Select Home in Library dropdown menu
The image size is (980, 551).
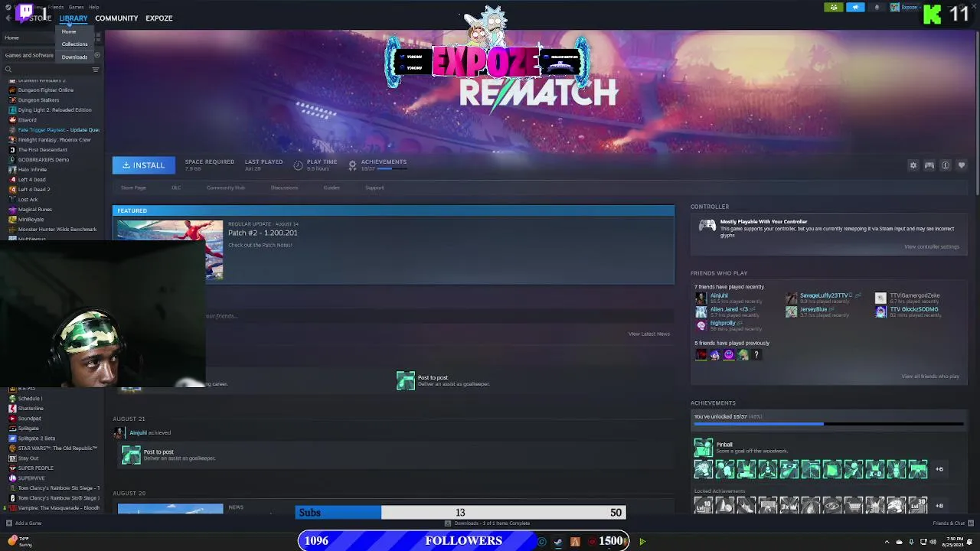coord(69,32)
